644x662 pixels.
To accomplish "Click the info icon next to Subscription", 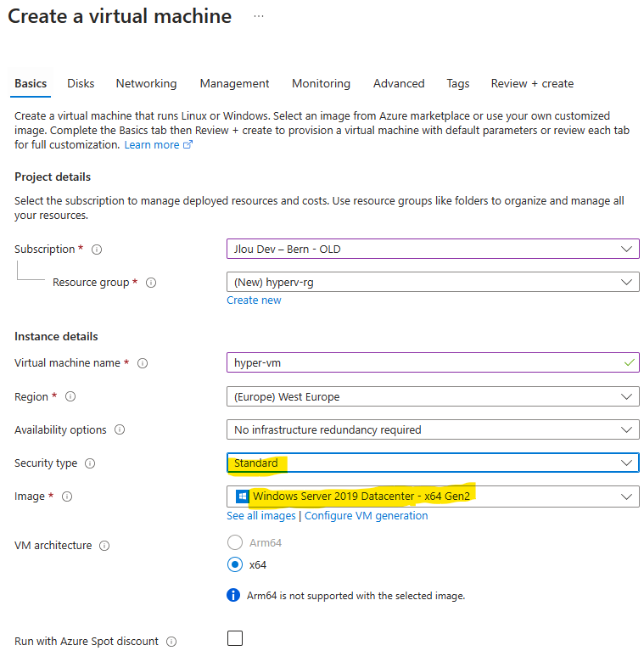I will pos(97,250).
